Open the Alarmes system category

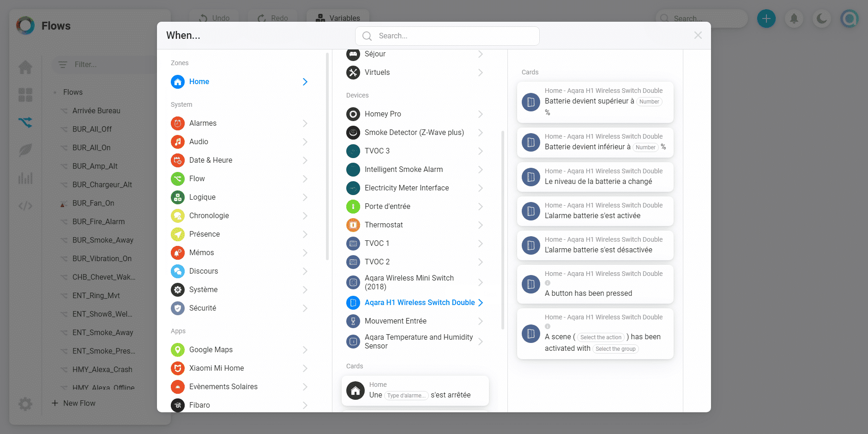pyautogui.click(x=239, y=123)
